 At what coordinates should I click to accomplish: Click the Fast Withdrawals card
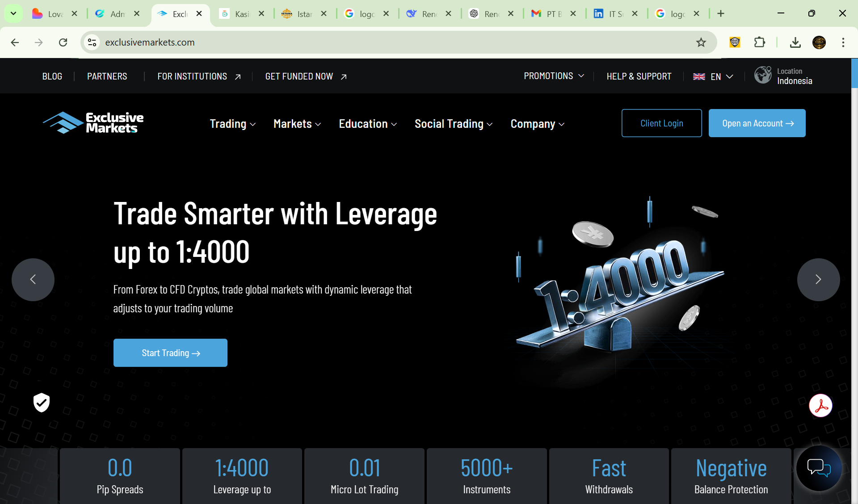(609, 476)
